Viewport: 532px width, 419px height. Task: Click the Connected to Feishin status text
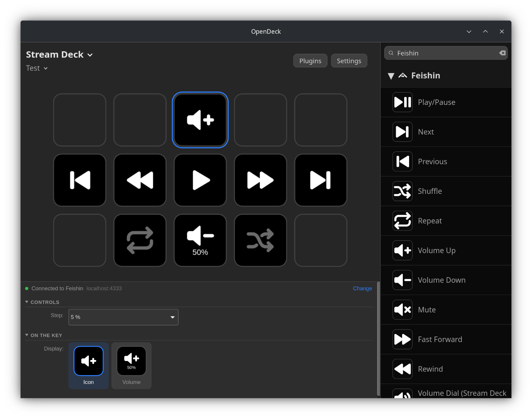tap(57, 288)
